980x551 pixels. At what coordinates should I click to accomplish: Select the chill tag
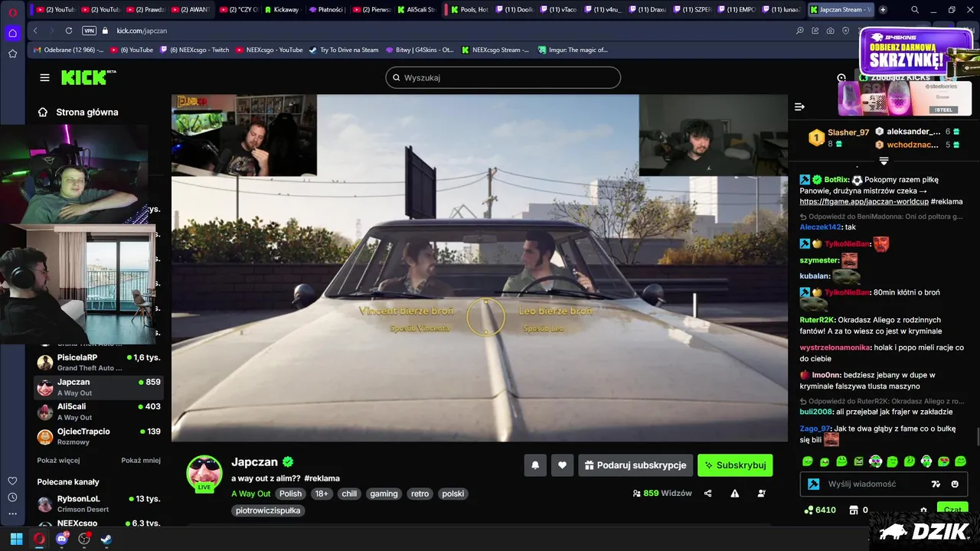coord(349,494)
